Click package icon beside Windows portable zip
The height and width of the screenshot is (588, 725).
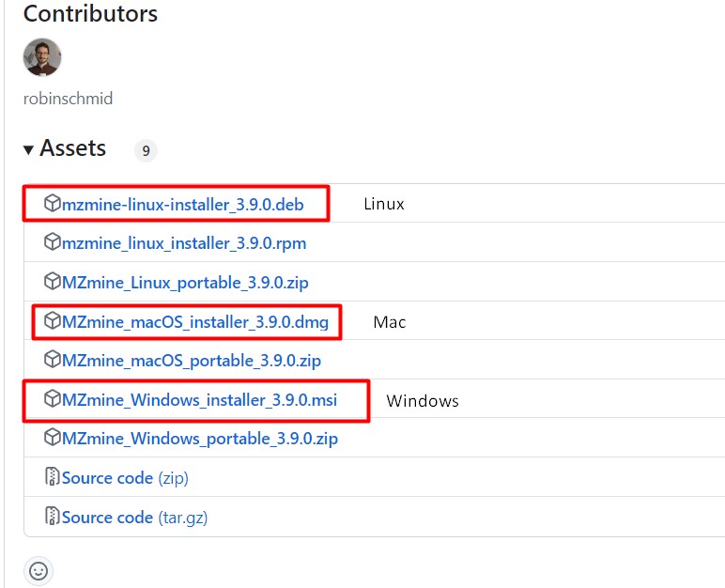click(53, 437)
